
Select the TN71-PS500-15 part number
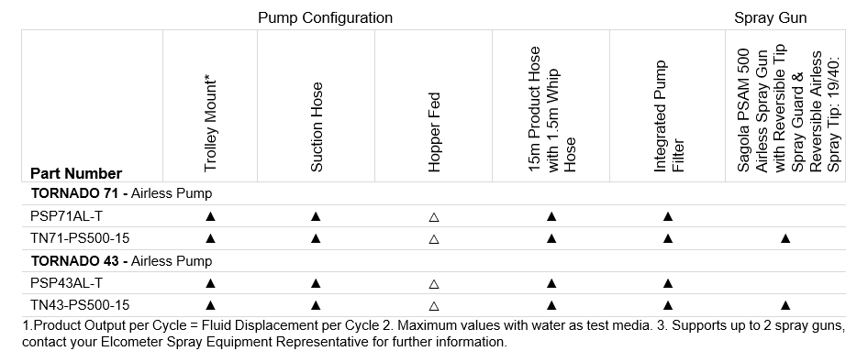point(80,238)
